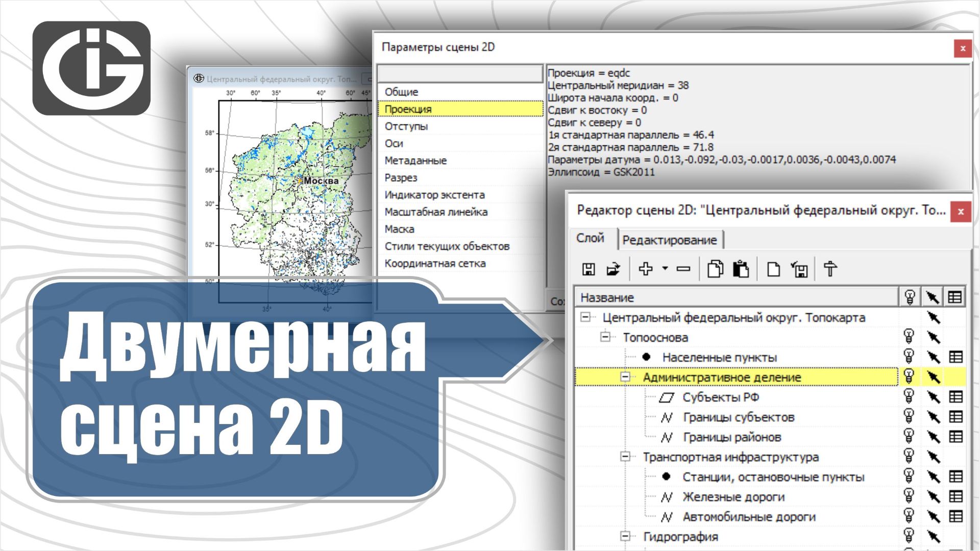
Task: Select Проекция in scene parameters list
Action: coord(460,109)
